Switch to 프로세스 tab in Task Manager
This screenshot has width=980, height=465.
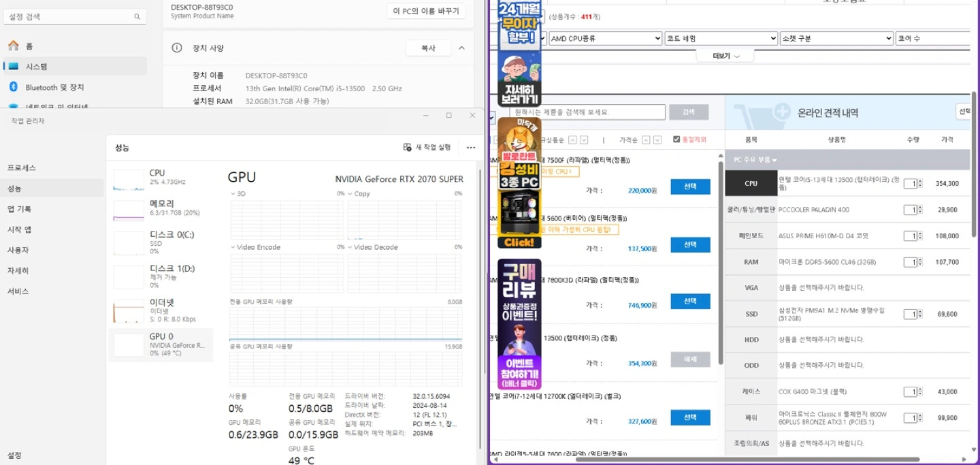pyautogui.click(x=22, y=167)
